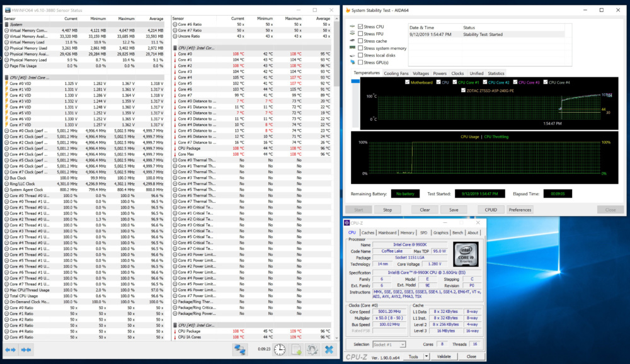Click HWiNFO64 title bar app icon

coord(8,10)
